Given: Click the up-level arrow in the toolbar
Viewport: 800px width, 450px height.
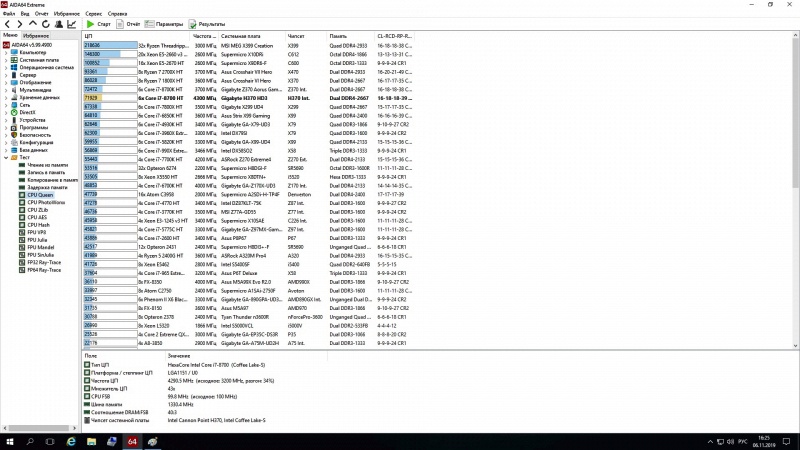Looking at the screenshot, I should point(33,24).
